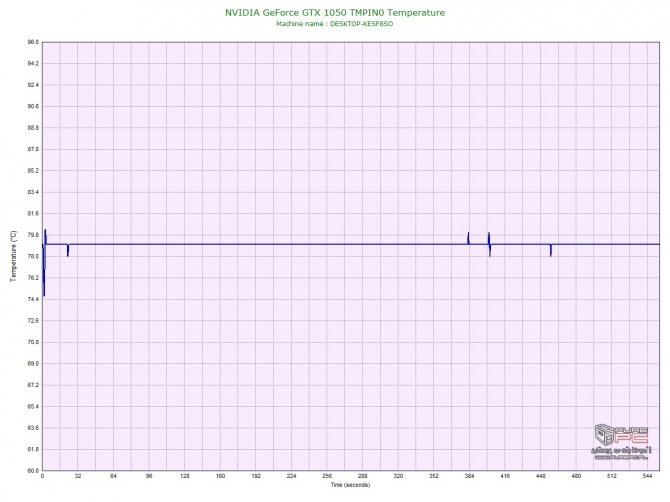Screen dimensions: 670x502
Task: Click the 87.0 y-axis tick value
Action: 33,149
